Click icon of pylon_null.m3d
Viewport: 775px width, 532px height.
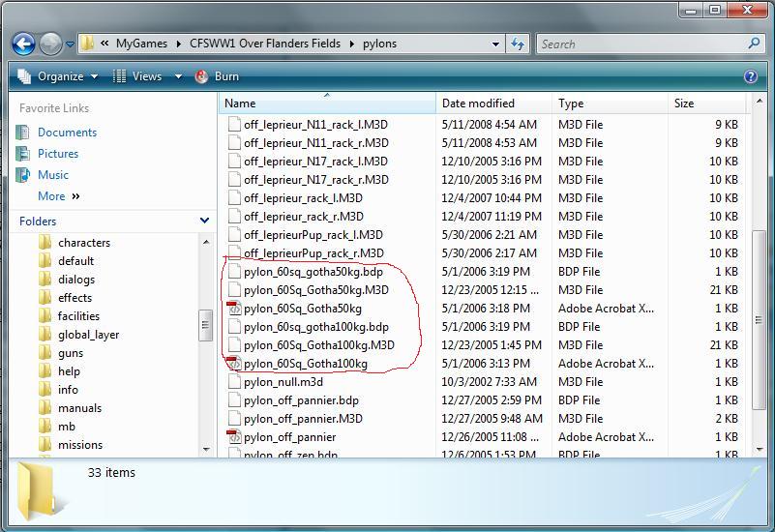click(x=234, y=382)
